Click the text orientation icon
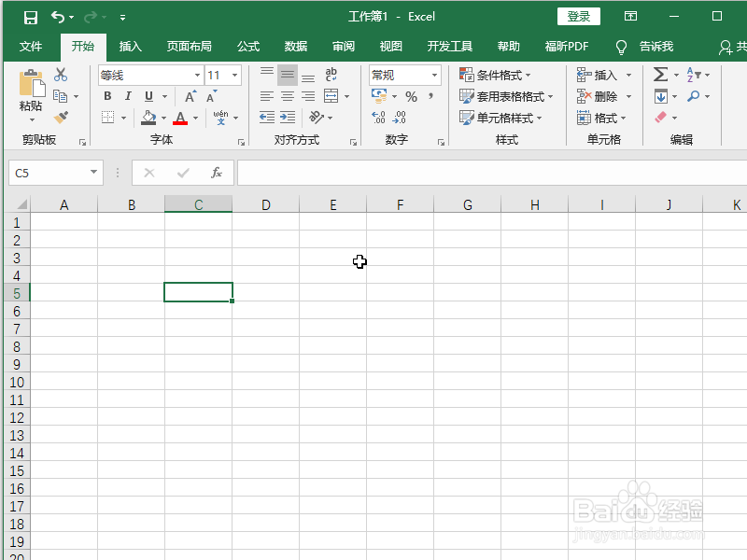Image resolution: width=747 pixels, height=560 pixels. pos(317,118)
